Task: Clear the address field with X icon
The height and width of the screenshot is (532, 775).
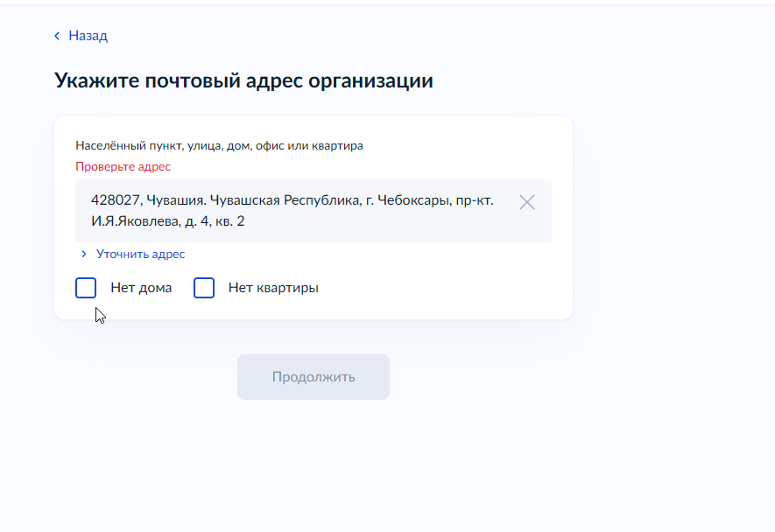Action: (x=527, y=202)
